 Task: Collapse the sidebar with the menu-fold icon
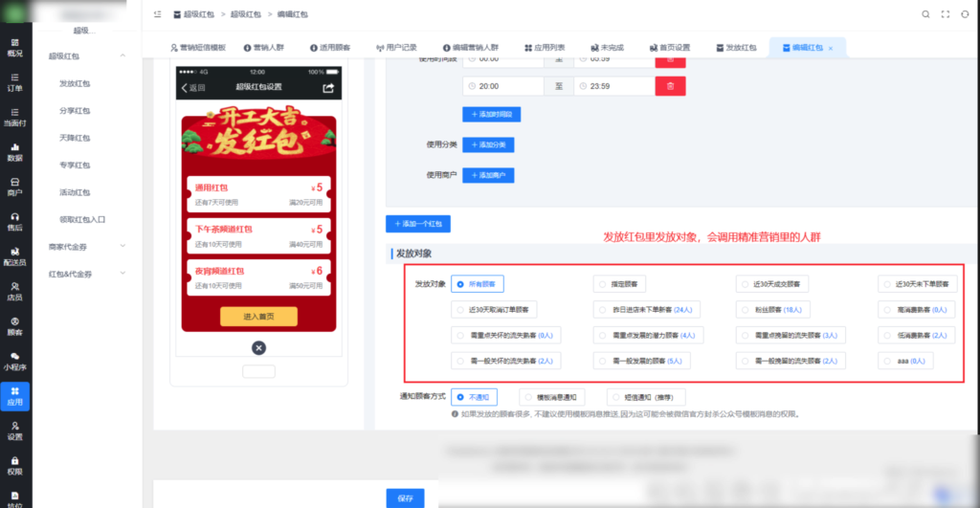point(158,14)
